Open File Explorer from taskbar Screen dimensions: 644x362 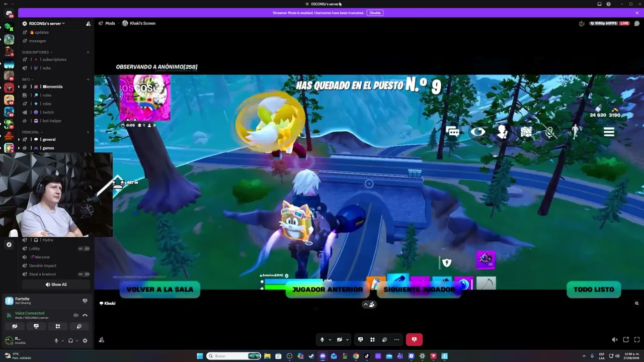pos(267,356)
